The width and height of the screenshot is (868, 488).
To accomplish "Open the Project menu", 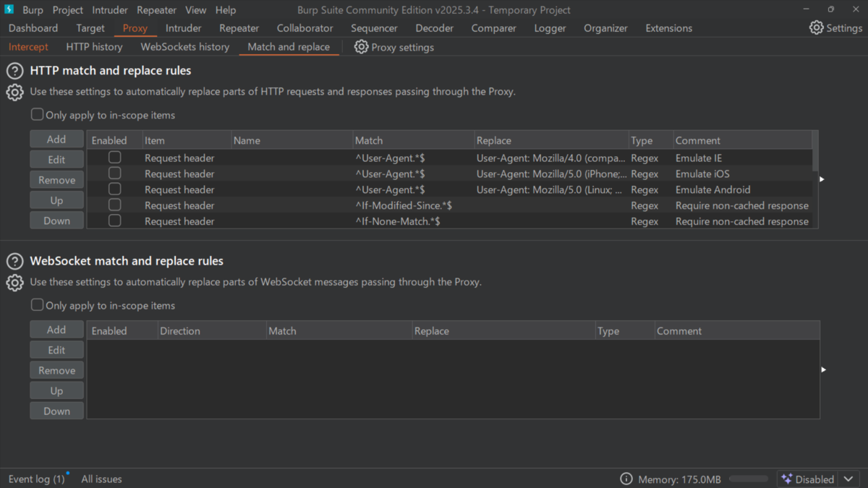I will (68, 10).
